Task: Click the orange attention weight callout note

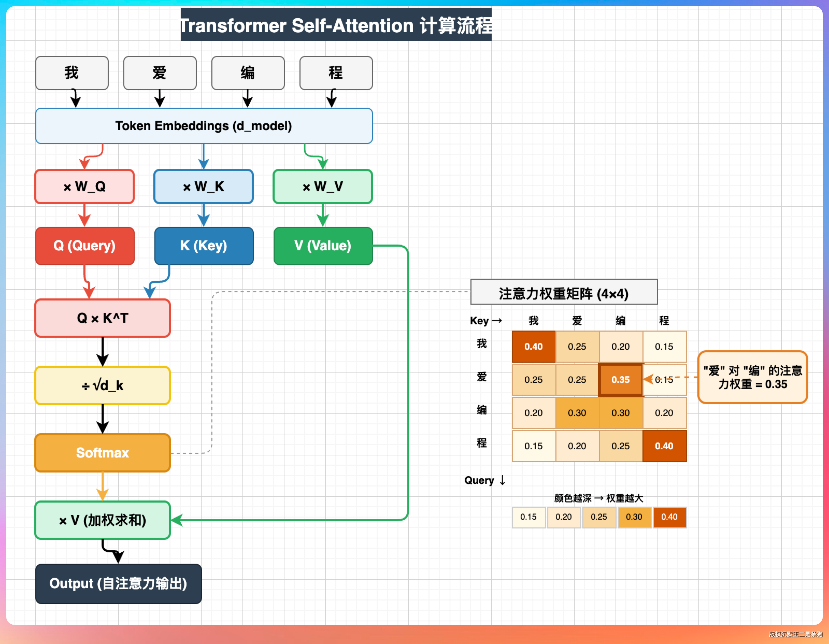Action: pyautogui.click(x=752, y=377)
